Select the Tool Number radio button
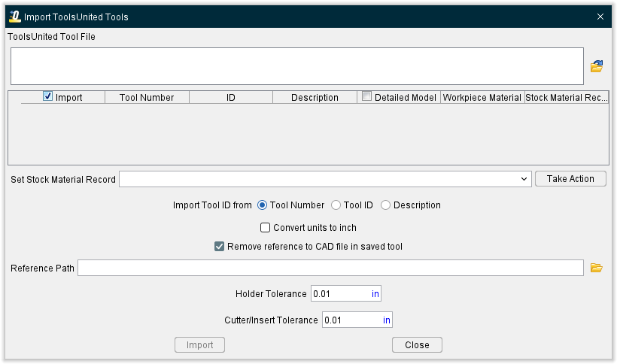 262,205
